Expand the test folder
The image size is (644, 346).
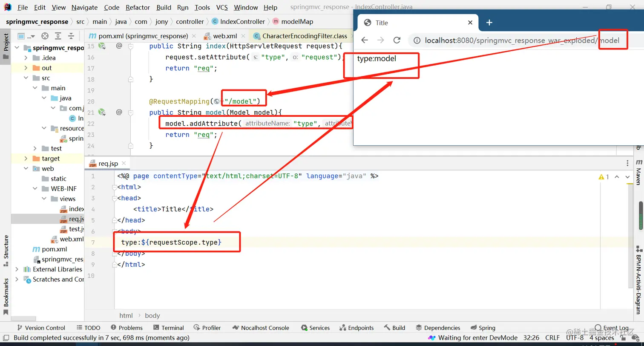pos(35,148)
